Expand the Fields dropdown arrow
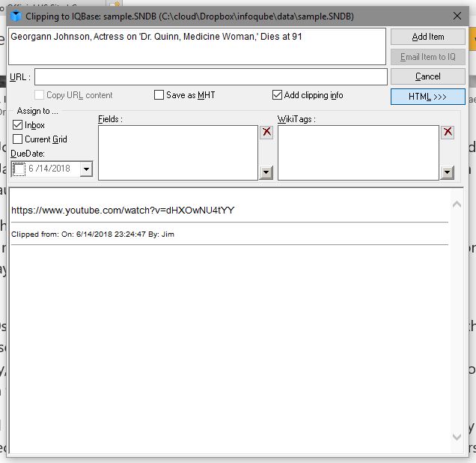The width and height of the screenshot is (476, 463). point(266,173)
